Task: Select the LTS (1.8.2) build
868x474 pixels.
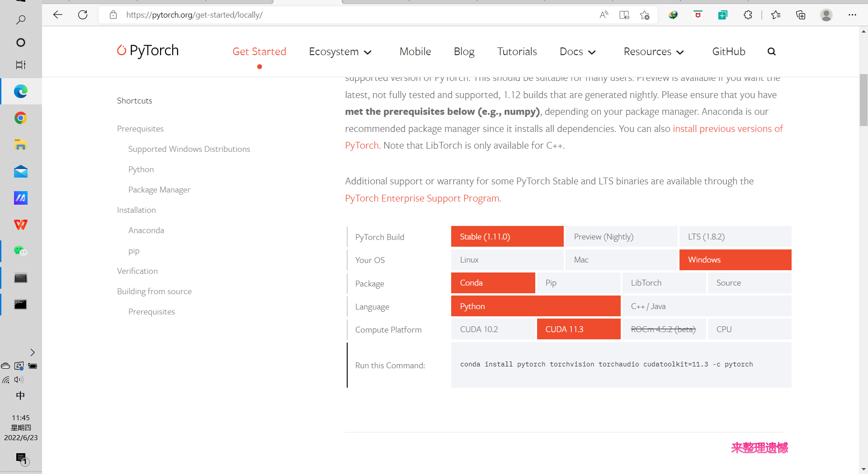Action: [735, 236]
